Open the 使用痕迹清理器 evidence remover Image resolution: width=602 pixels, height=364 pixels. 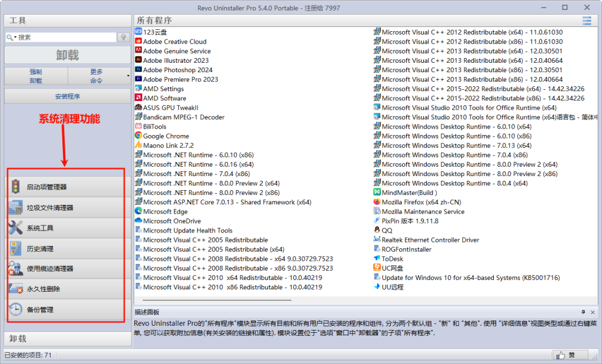(66, 268)
